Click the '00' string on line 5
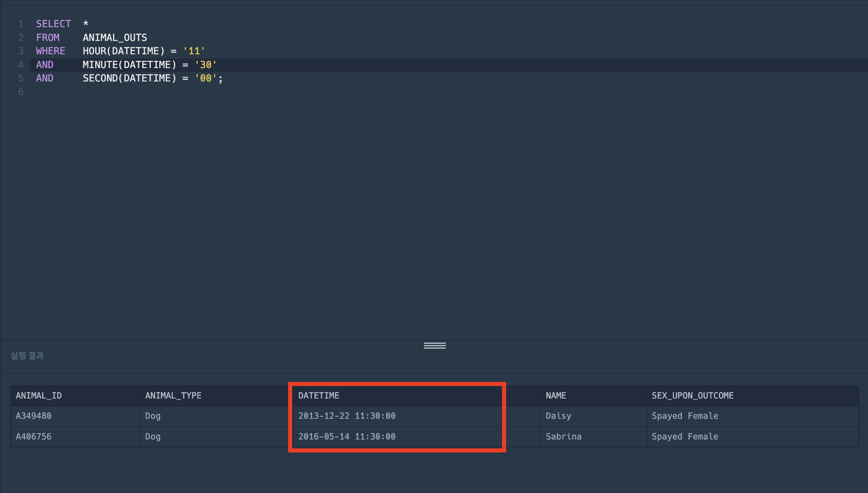 pyautogui.click(x=205, y=78)
